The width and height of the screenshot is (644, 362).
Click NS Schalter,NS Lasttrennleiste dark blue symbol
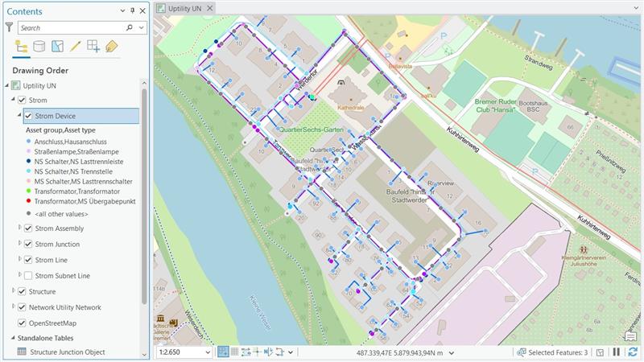[x=28, y=162]
